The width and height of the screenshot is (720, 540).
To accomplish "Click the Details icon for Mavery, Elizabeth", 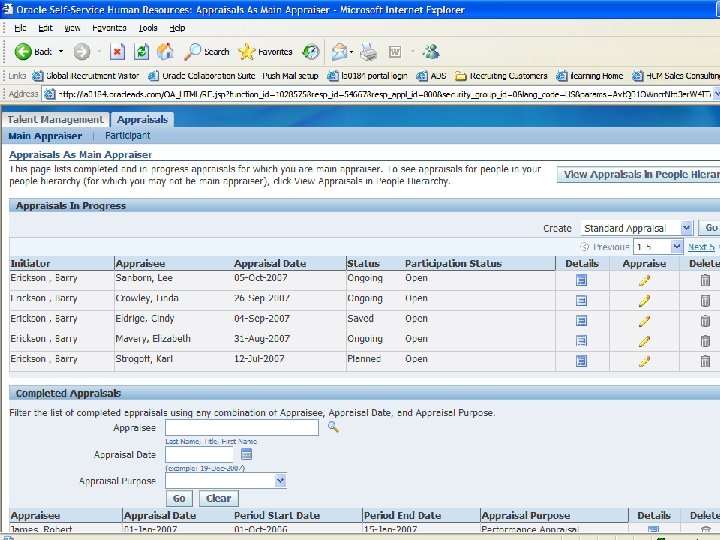I will 581,341.
